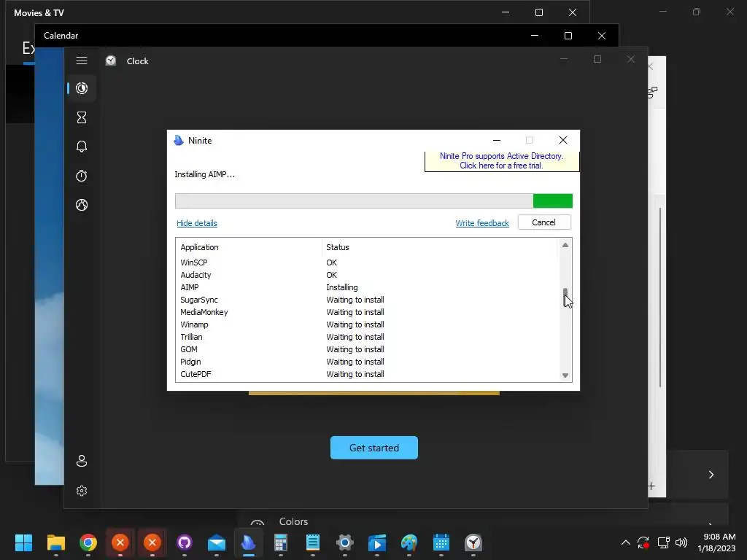747x560 pixels.
Task: Open the volume control in system tray
Action: coord(681,542)
